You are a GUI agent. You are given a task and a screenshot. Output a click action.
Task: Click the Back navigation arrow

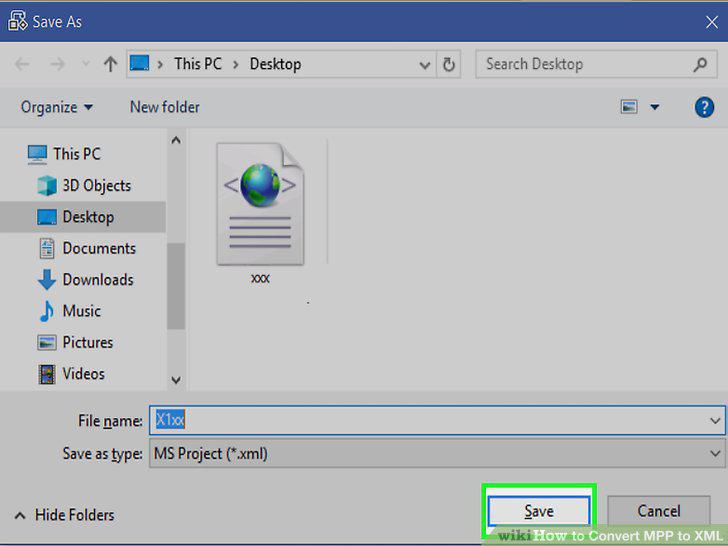pos(22,64)
